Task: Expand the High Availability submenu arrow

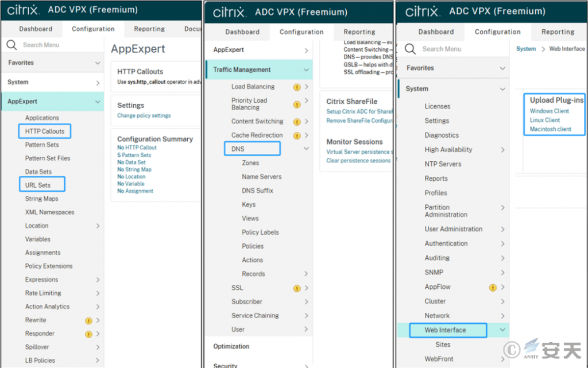Action: [503, 150]
